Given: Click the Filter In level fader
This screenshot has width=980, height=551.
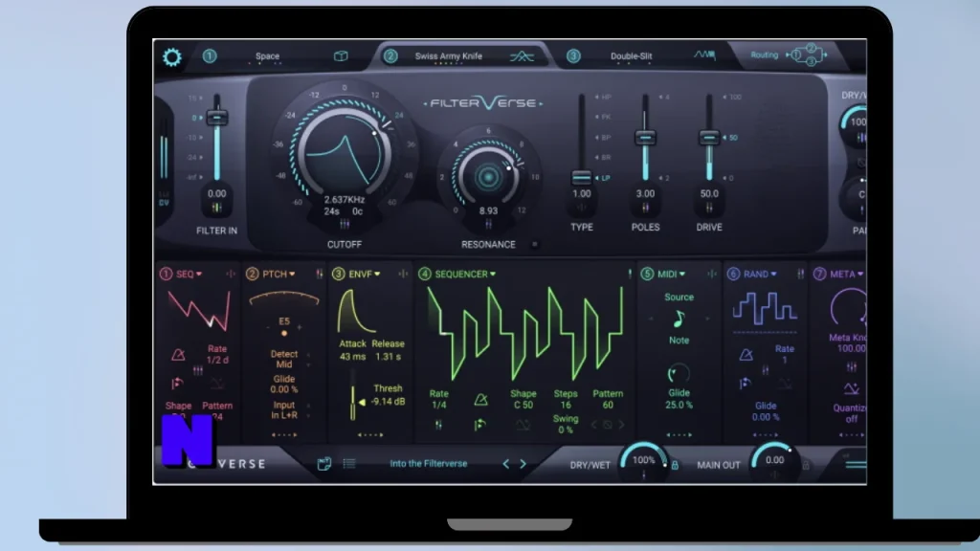Looking at the screenshot, I should (217, 118).
